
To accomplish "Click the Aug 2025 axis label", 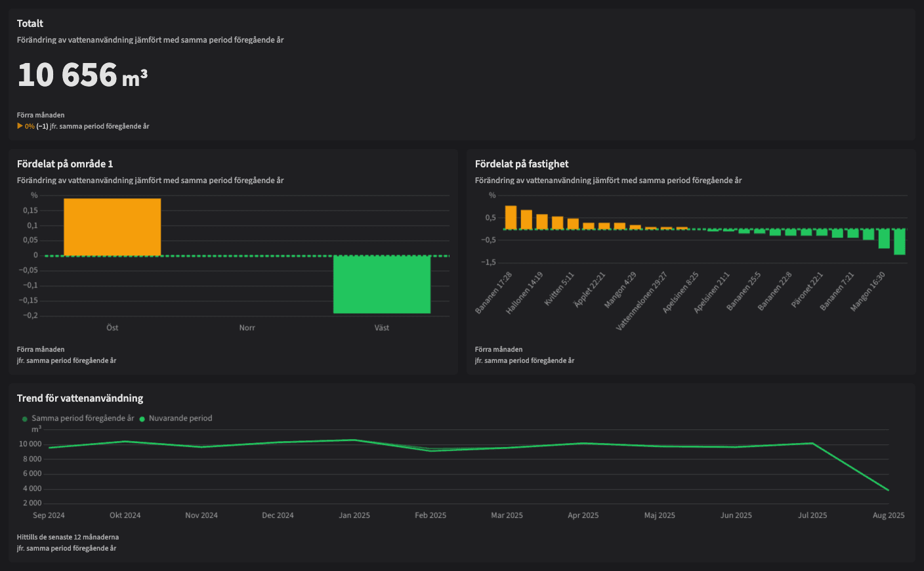I will [888, 515].
